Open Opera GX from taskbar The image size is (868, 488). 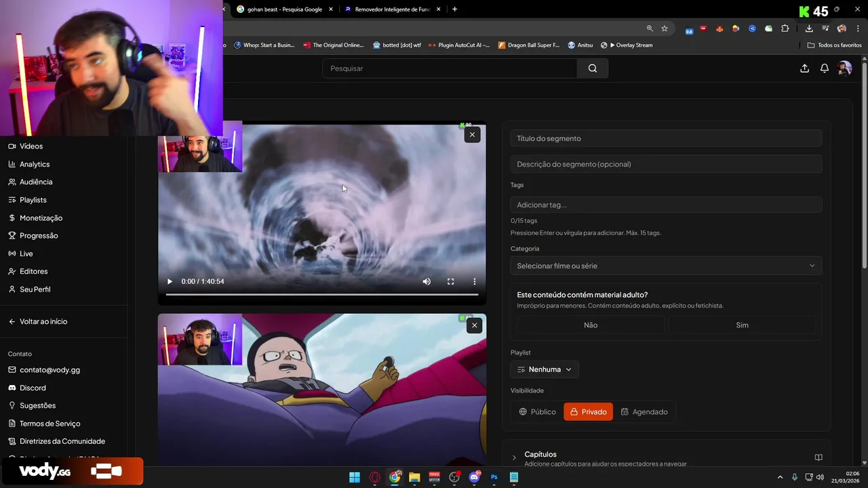pyautogui.click(x=374, y=477)
